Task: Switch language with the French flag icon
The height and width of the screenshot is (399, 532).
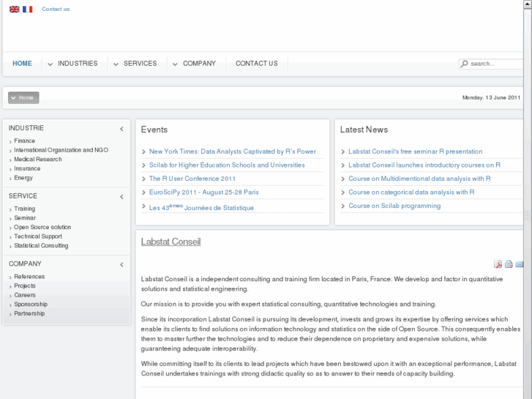Action: coord(28,10)
